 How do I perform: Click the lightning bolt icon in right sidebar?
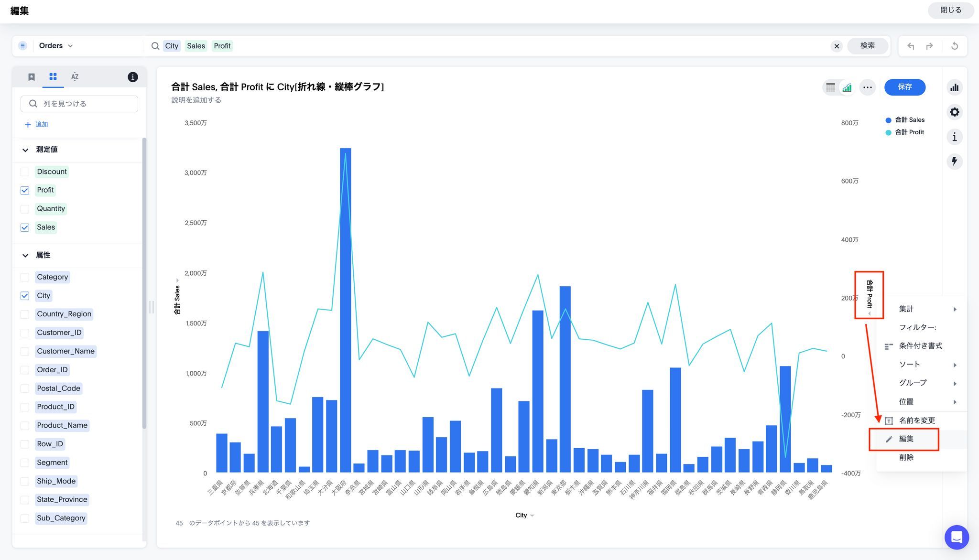coord(955,162)
